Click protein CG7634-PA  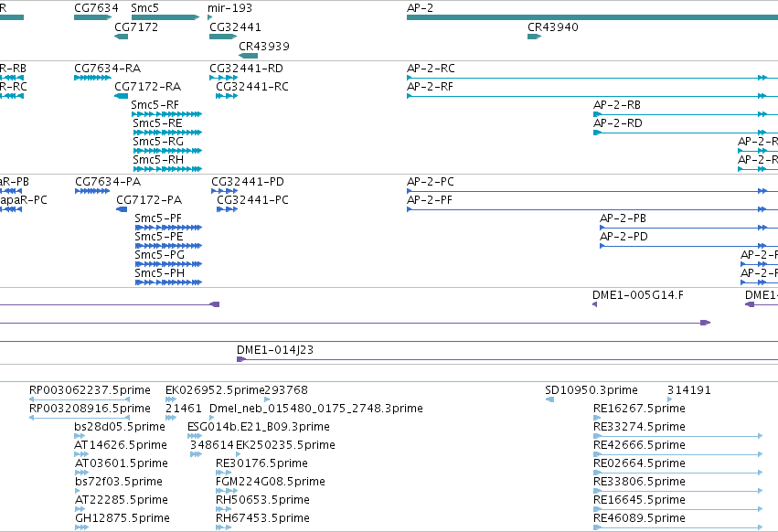[x=108, y=182]
